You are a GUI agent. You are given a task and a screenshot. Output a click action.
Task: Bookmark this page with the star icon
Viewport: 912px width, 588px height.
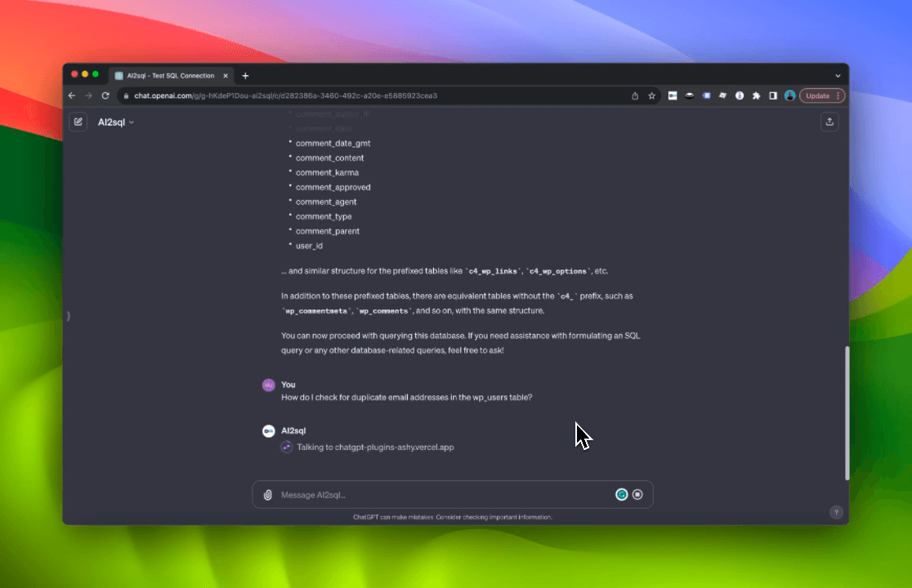tap(652, 96)
